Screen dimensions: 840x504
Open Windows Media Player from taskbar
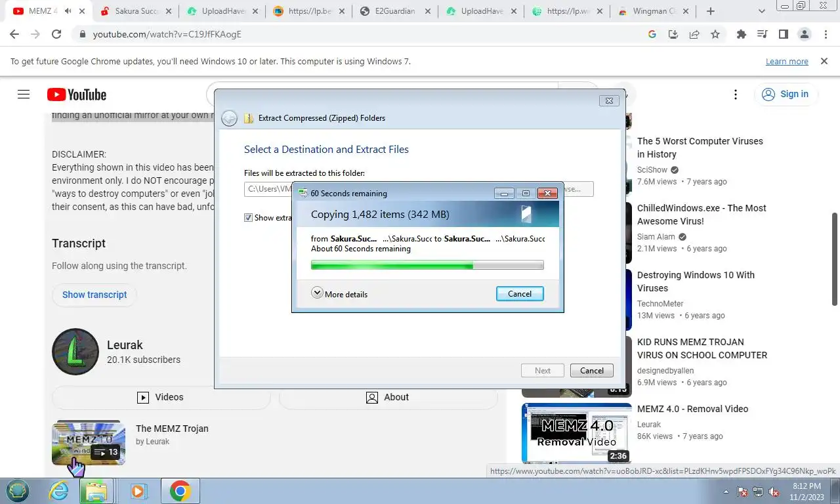coord(138,491)
